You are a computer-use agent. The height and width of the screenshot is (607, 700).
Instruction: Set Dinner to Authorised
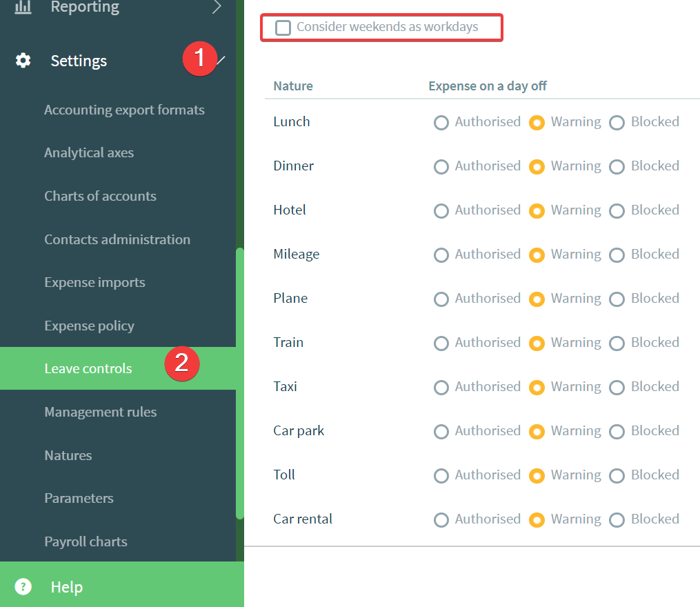tap(441, 167)
